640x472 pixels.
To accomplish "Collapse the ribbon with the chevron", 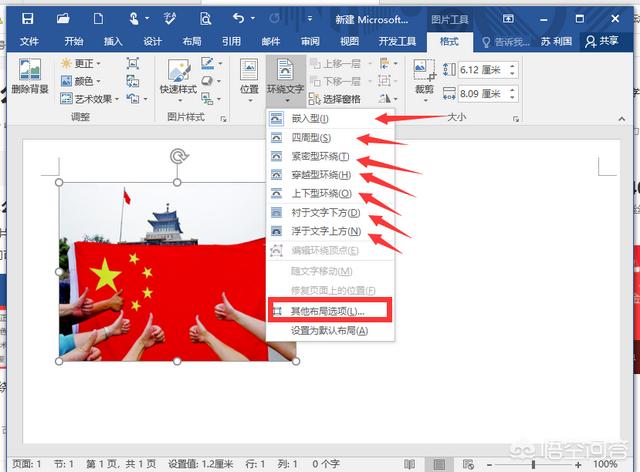I will coord(622,119).
